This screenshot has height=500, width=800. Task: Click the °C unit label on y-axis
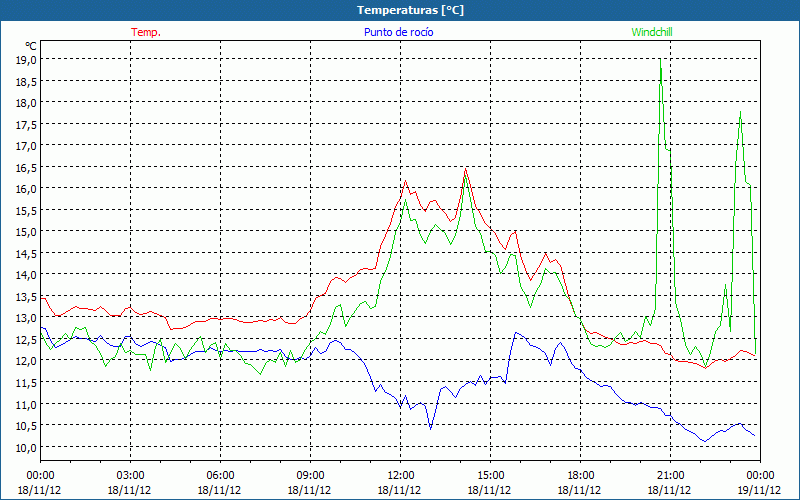[x=31, y=46]
